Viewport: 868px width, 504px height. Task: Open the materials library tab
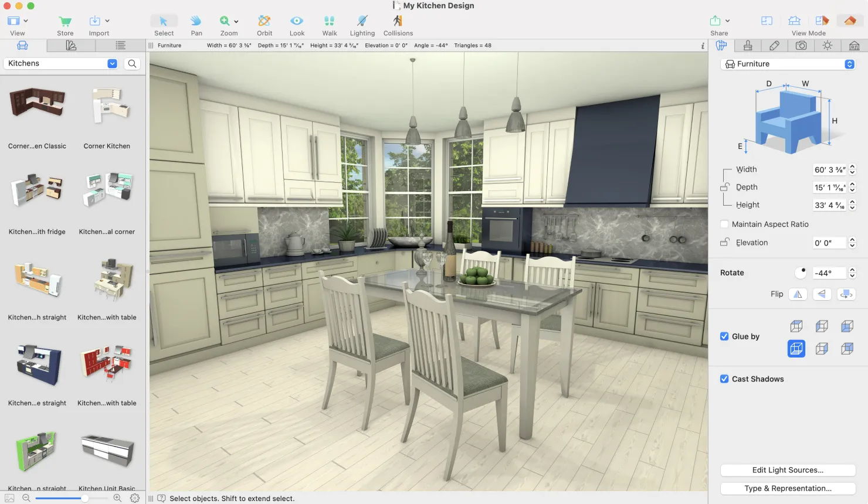pyautogui.click(x=71, y=46)
